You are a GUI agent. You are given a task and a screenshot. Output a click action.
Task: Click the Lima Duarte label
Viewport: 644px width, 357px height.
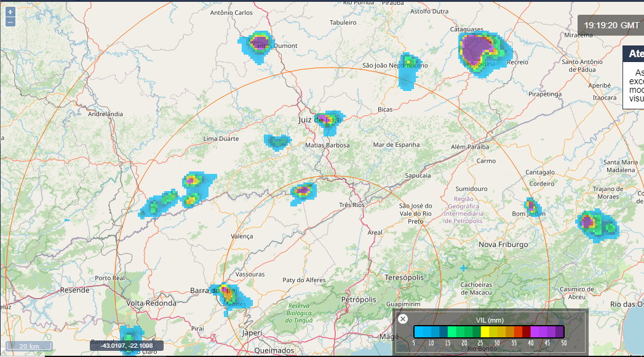point(221,139)
